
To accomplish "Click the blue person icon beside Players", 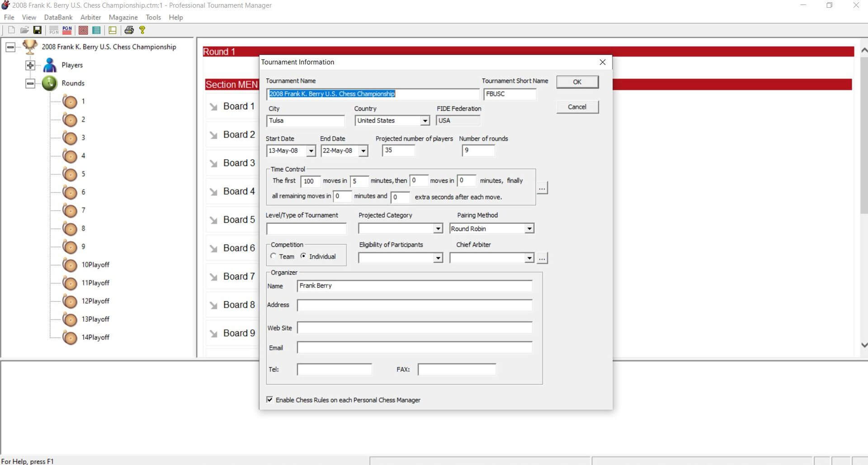I will tap(50, 65).
